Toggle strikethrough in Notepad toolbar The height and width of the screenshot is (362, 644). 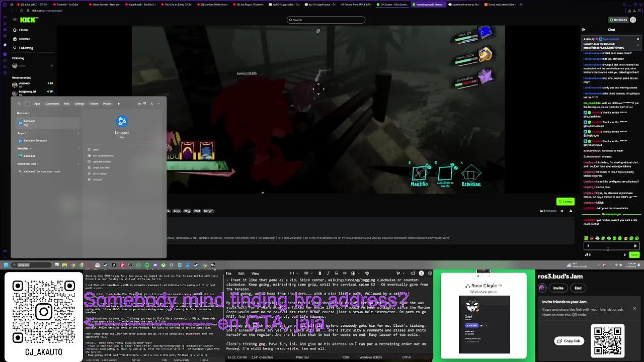click(x=336, y=274)
